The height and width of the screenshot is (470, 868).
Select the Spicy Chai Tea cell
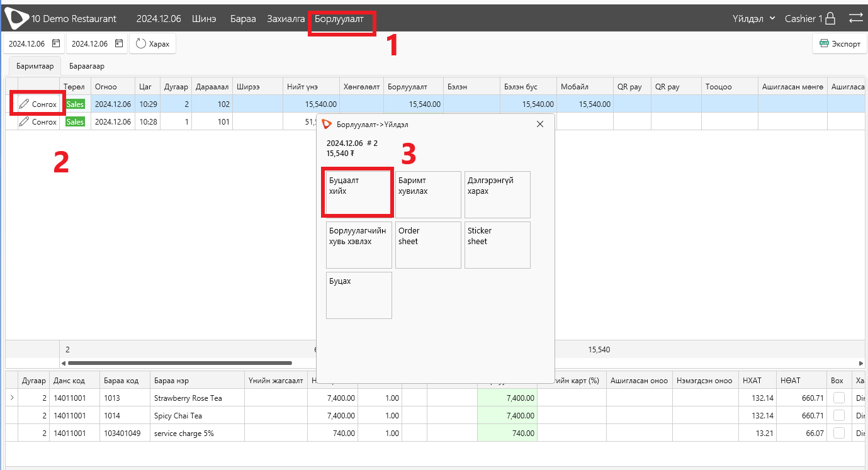tap(197, 415)
